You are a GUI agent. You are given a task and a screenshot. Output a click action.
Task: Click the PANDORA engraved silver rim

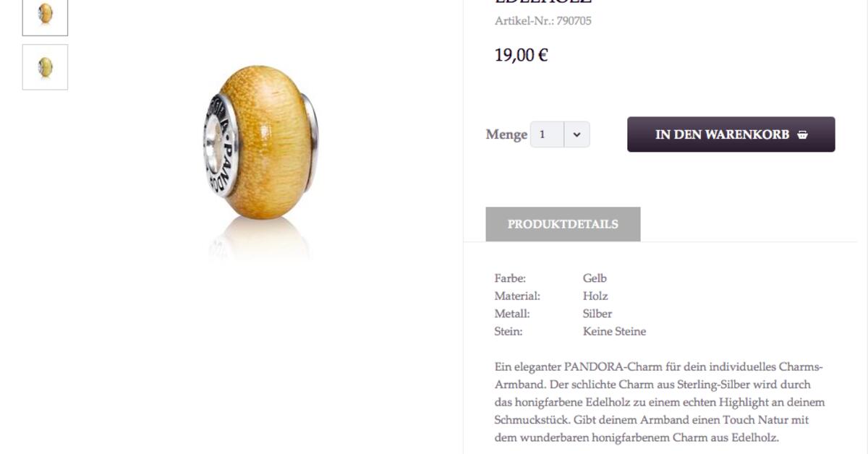click(221, 145)
